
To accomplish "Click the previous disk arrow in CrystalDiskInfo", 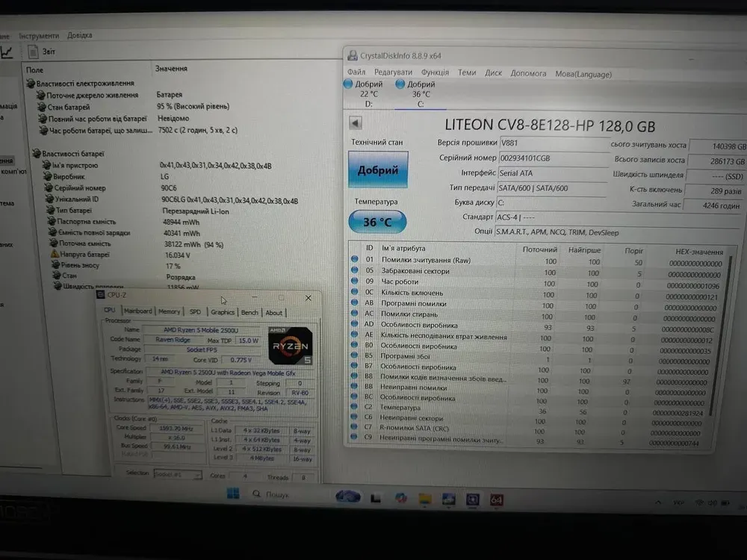I will (x=356, y=123).
